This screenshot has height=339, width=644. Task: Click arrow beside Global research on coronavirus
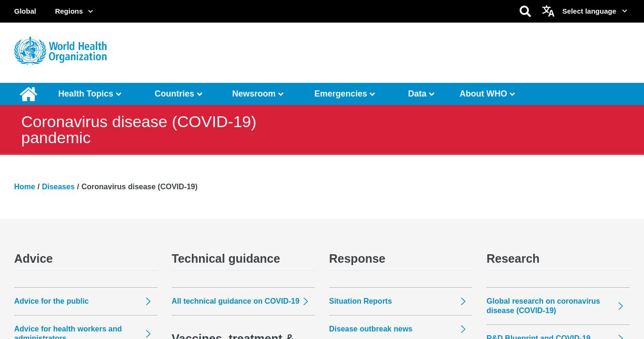(x=620, y=306)
